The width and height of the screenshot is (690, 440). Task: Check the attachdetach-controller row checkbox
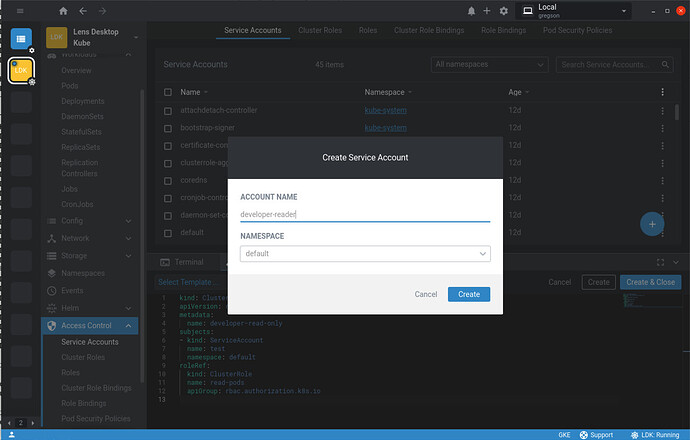tap(169, 110)
